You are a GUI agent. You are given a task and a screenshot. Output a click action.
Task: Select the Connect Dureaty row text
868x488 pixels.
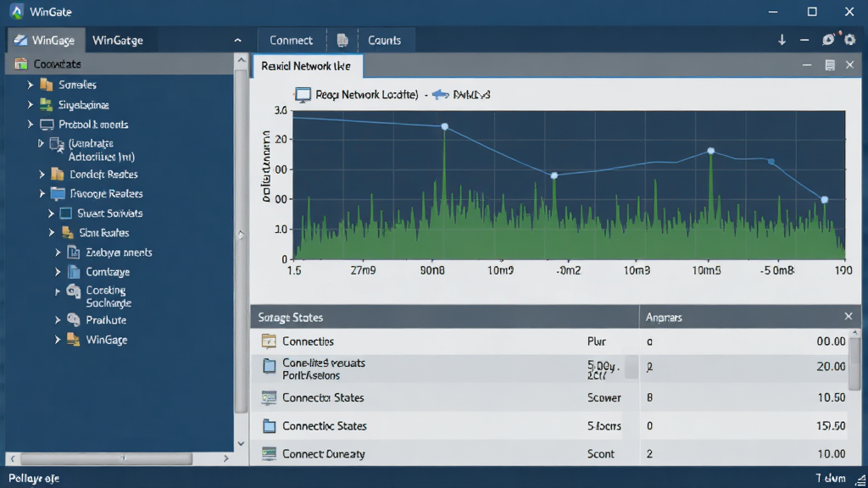click(324, 454)
